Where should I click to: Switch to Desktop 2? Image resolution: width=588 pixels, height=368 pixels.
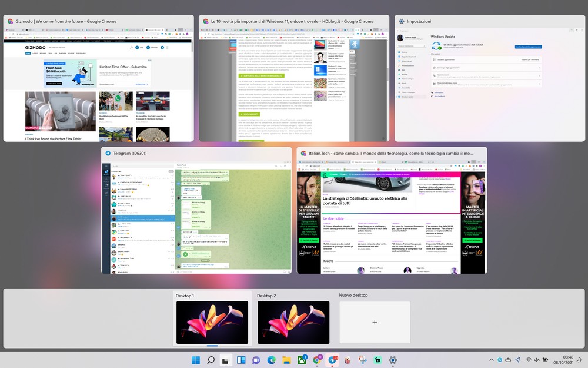(x=293, y=321)
